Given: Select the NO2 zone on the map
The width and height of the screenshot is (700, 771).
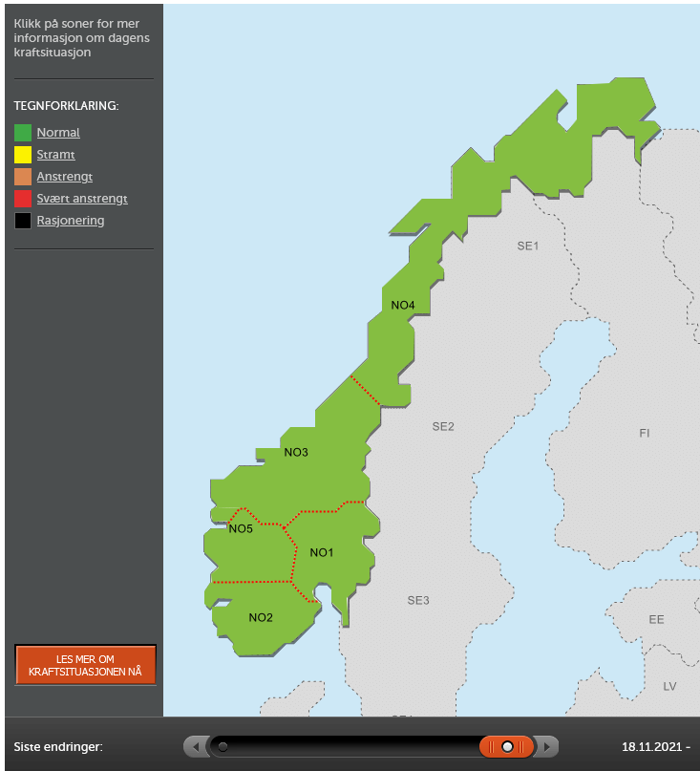Looking at the screenshot, I should [261, 617].
